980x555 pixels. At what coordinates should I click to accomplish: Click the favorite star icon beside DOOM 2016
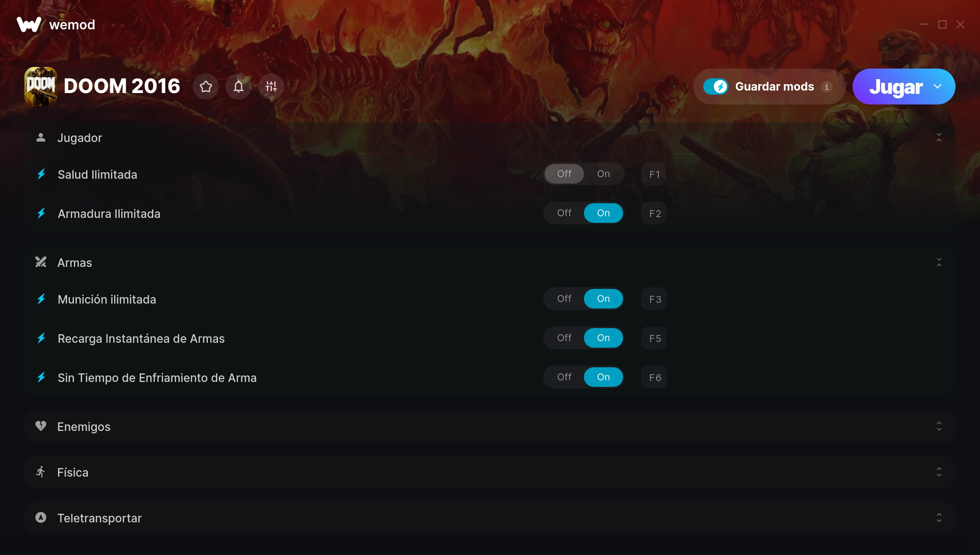[x=206, y=87]
